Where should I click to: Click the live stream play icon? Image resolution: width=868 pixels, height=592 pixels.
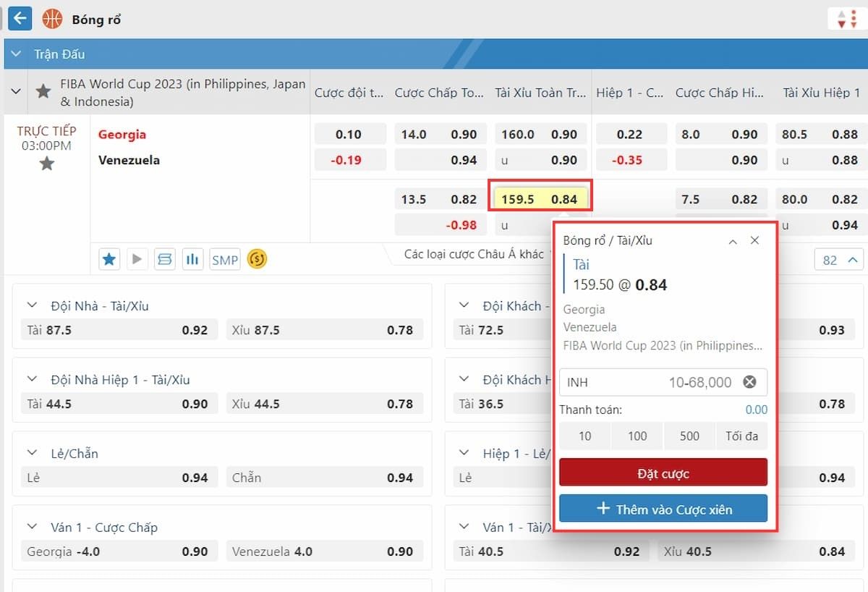[x=137, y=258]
